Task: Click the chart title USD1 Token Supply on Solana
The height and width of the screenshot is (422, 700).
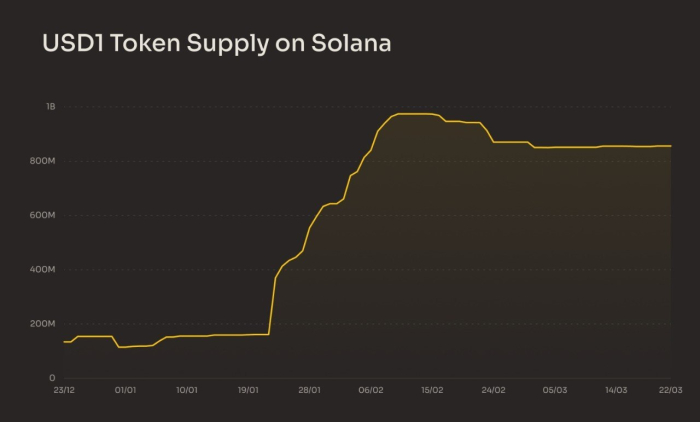Action: coord(215,44)
